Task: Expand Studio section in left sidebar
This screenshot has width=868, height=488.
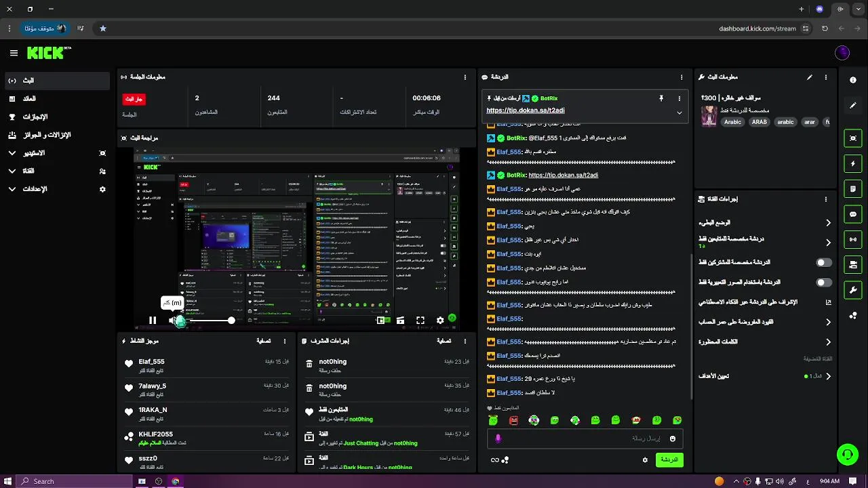Action: (x=57, y=153)
